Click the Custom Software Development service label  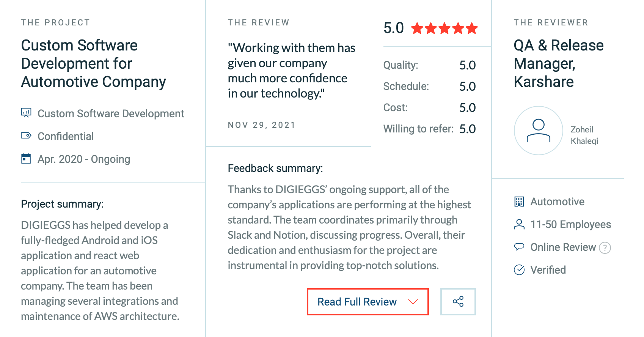pos(111,113)
